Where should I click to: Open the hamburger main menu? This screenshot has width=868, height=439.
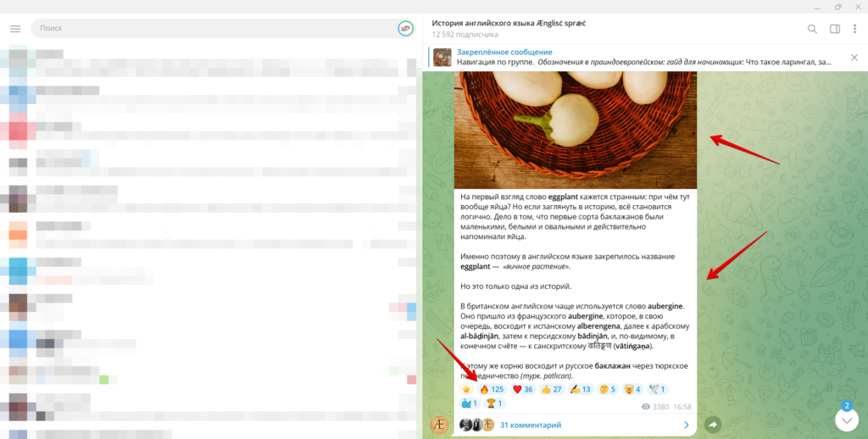click(x=15, y=28)
